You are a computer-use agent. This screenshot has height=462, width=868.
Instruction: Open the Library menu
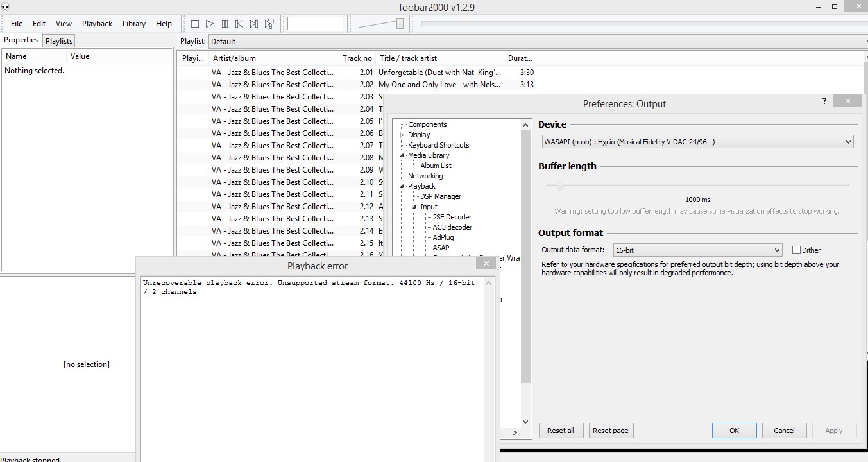[133, 24]
